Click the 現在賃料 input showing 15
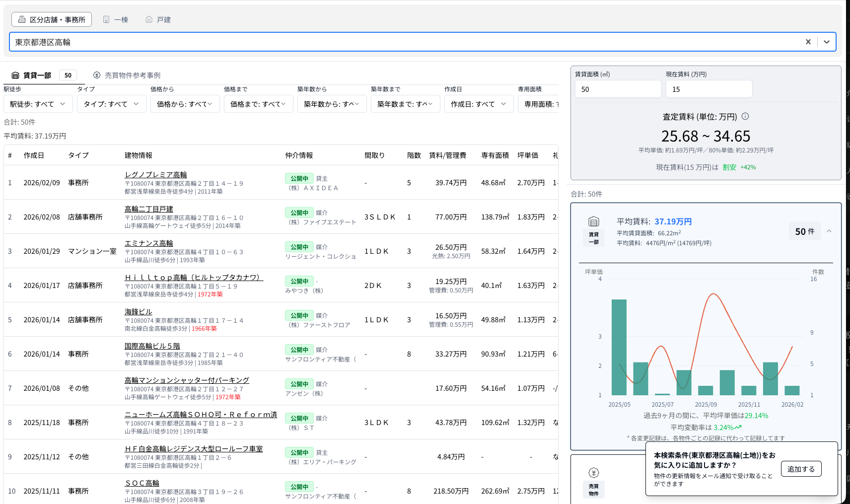 click(x=708, y=88)
